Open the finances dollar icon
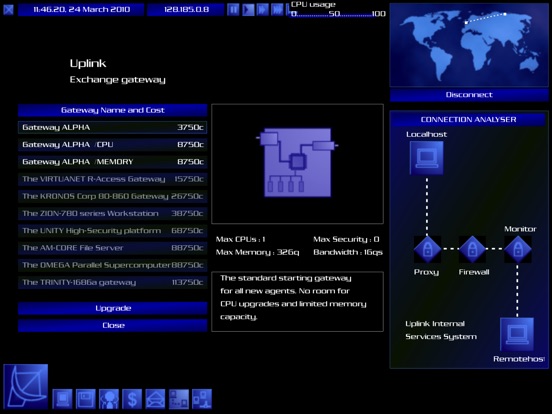The height and width of the screenshot is (414, 552). 132,399
